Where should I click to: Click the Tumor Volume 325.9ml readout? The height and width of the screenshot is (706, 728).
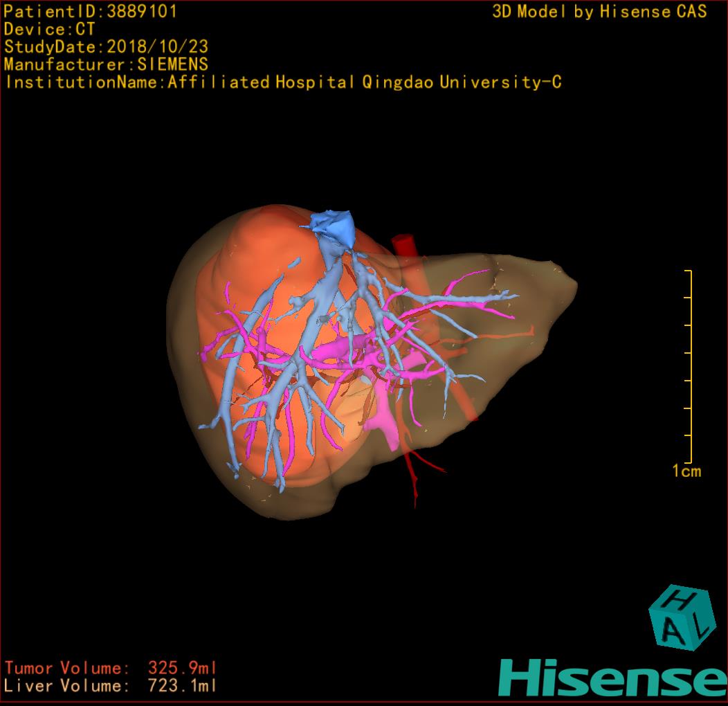(111, 668)
